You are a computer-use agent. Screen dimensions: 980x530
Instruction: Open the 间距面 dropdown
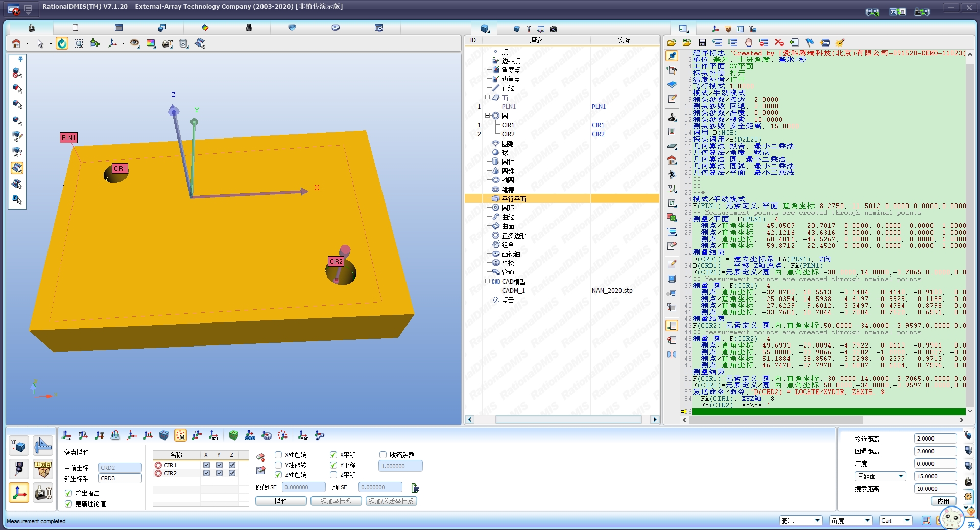pyautogui.click(x=901, y=476)
